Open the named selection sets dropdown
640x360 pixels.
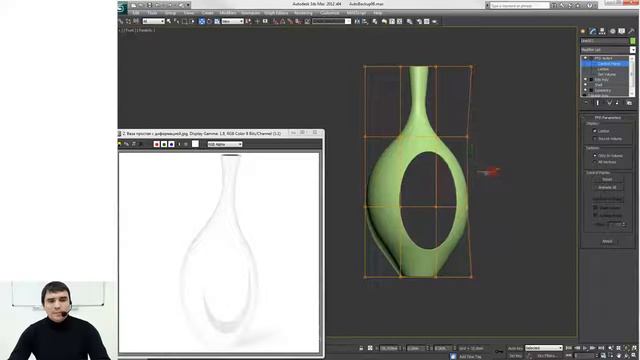(331, 21)
